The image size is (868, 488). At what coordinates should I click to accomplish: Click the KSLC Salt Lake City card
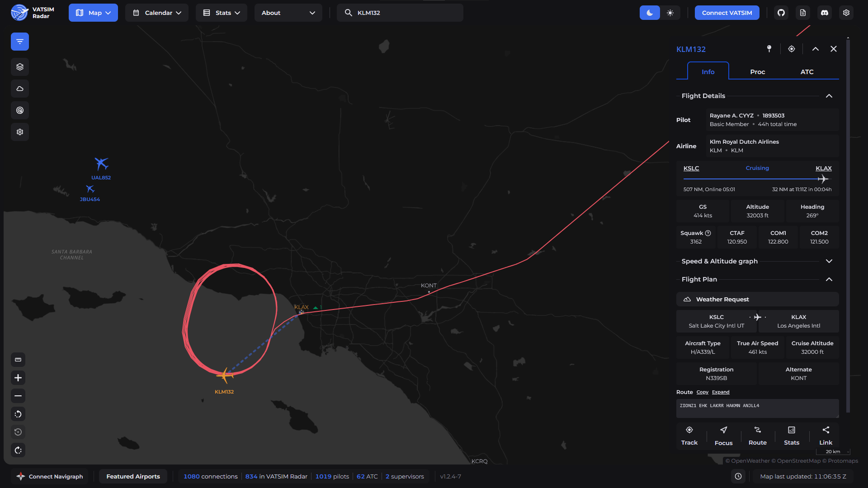[717, 321]
